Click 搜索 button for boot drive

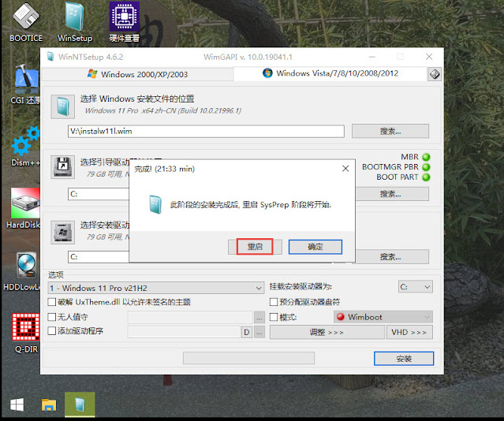[x=392, y=194]
